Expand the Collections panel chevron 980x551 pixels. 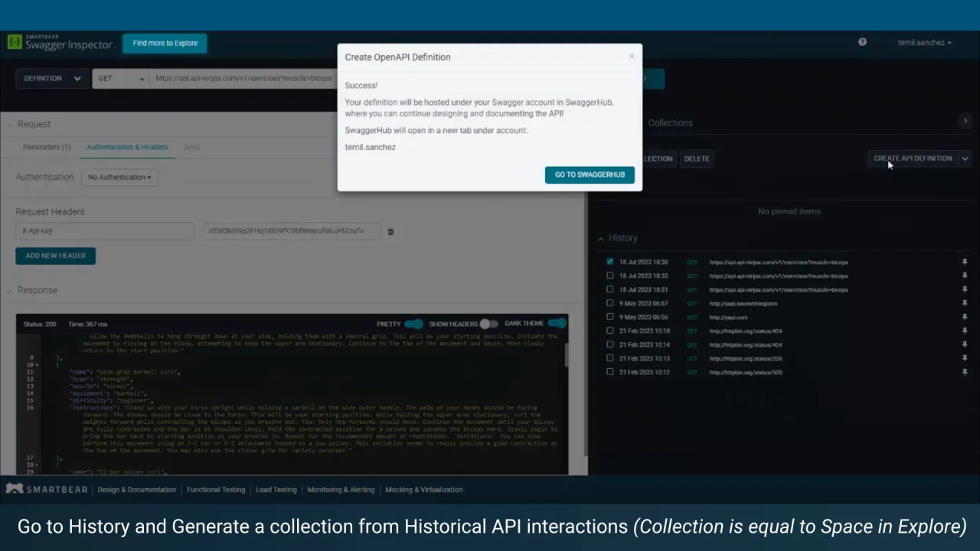click(x=965, y=121)
